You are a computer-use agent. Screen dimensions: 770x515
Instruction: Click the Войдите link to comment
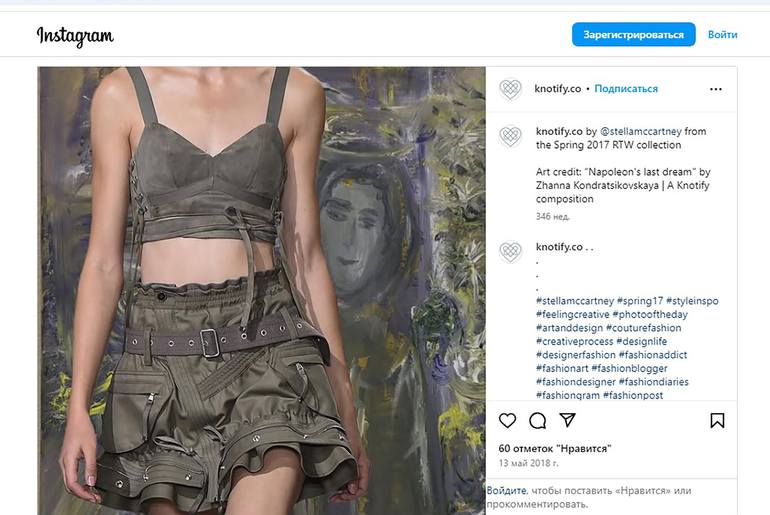506,490
